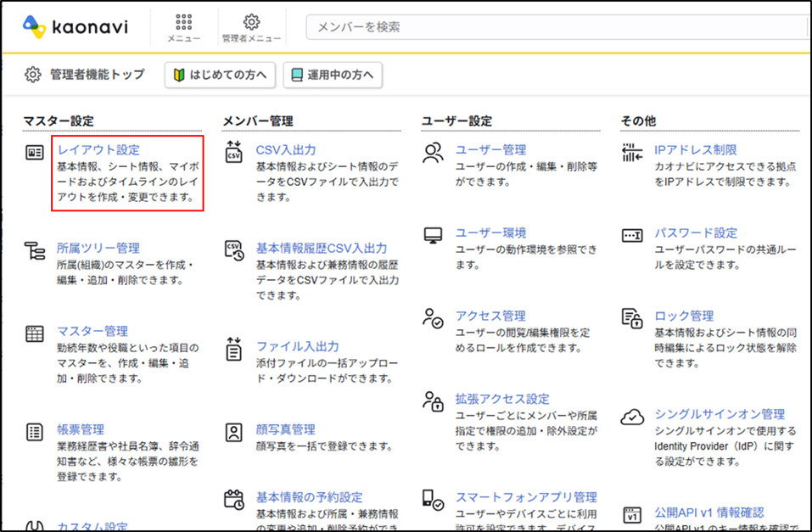812x532 pixels.
Task: Click the アクセス管理 person-check icon
Action: click(433, 318)
